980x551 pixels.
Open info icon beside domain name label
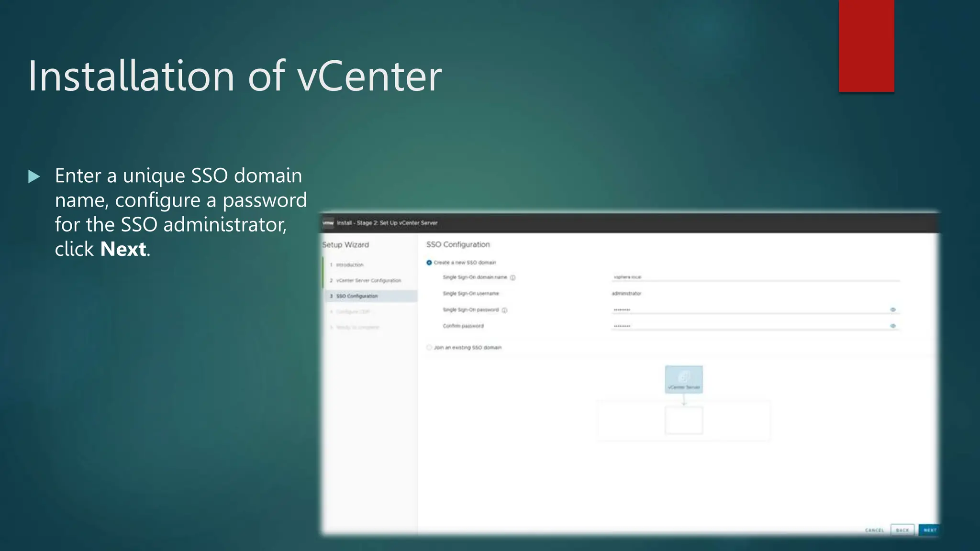(x=512, y=277)
